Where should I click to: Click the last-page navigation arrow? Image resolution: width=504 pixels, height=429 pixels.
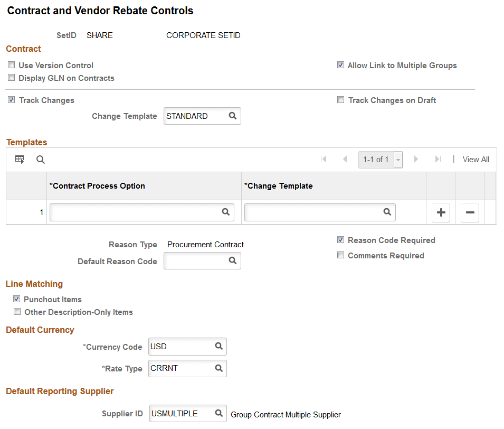(x=437, y=159)
